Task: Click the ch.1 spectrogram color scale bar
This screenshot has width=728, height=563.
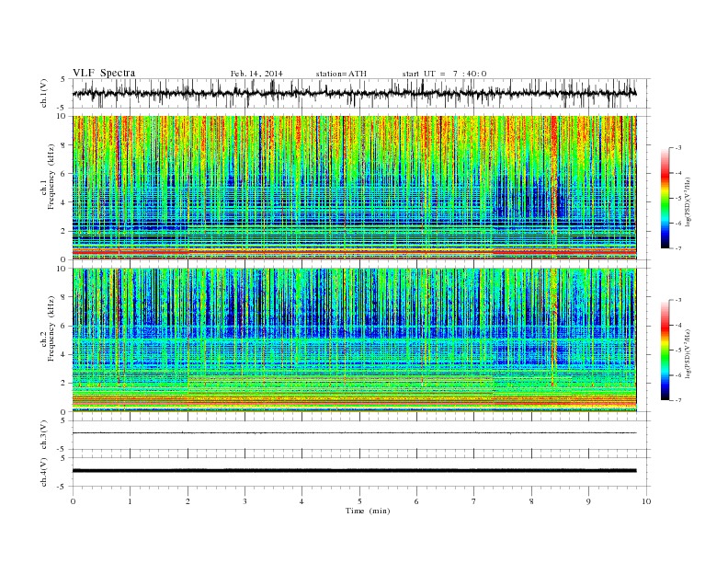Action: point(665,199)
